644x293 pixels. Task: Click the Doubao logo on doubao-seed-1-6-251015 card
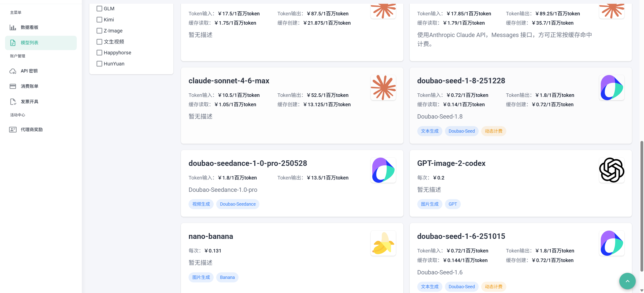[x=612, y=243]
